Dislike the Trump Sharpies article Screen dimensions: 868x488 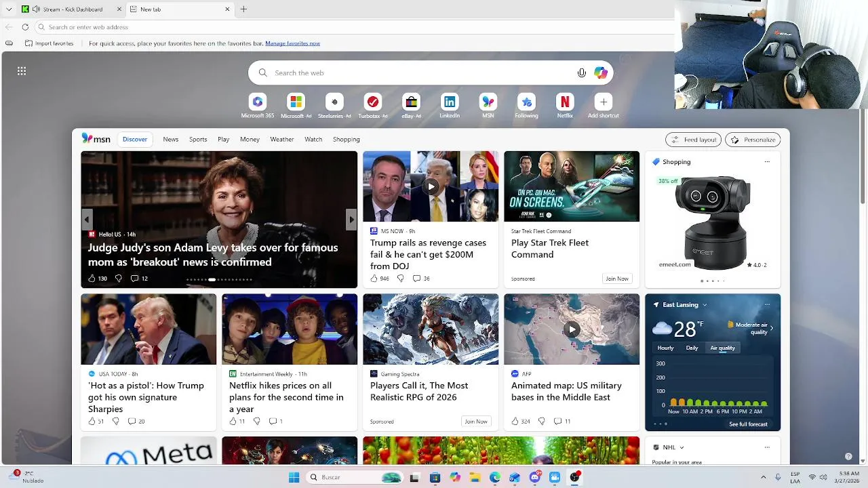[115, 421]
